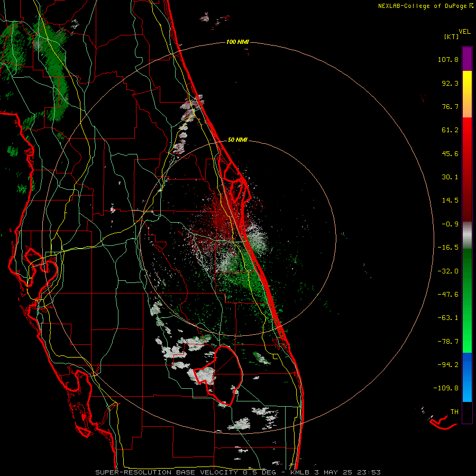
Task: Click the 76.7 velocity scale value
Action: pos(450,106)
